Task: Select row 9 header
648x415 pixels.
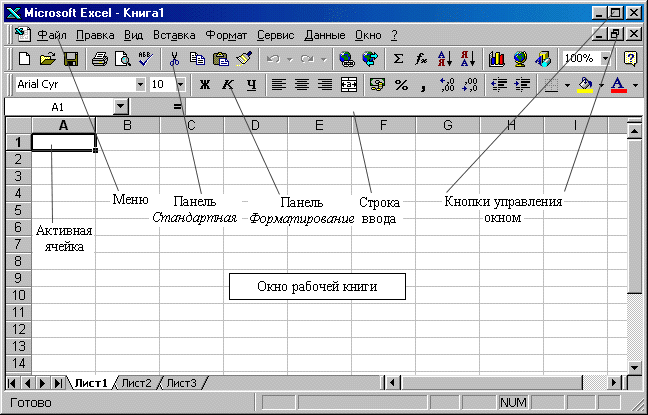Action: 18,278
